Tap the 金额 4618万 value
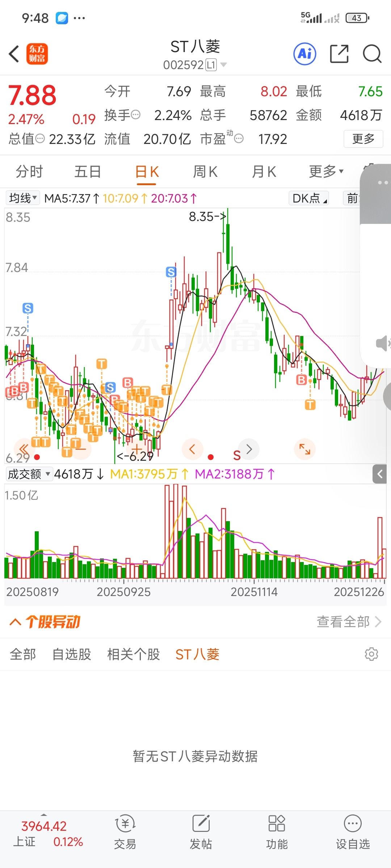Screen dimensions: 391x868 pyautogui.click(x=361, y=115)
